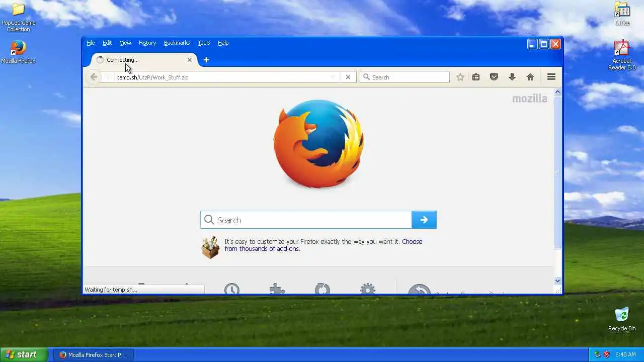The width and height of the screenshot is (644, 362).
Task: Click the network tray icon
Action: click(x=597, y=354)
